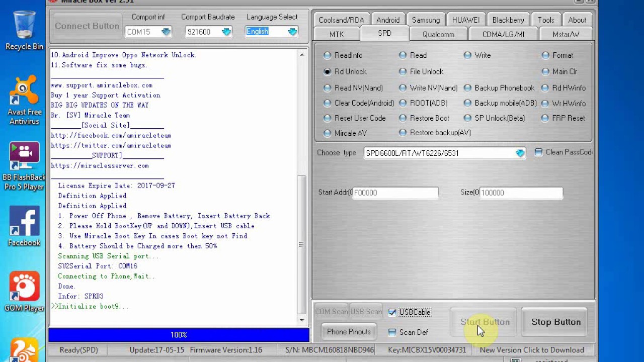Screen dimensions: 644x362
Task: Open the Facebook desktop shortcut
Action: (x=24, y=227)
